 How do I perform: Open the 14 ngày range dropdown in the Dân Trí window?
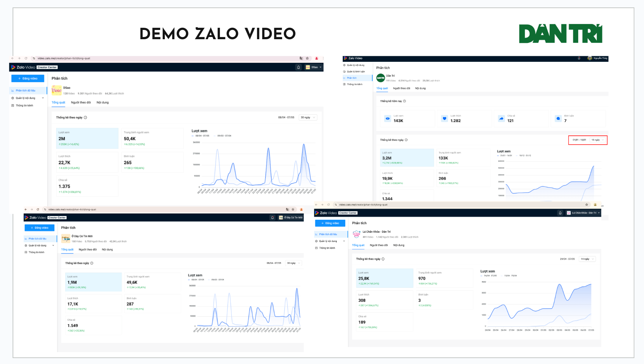pos(597,140)
